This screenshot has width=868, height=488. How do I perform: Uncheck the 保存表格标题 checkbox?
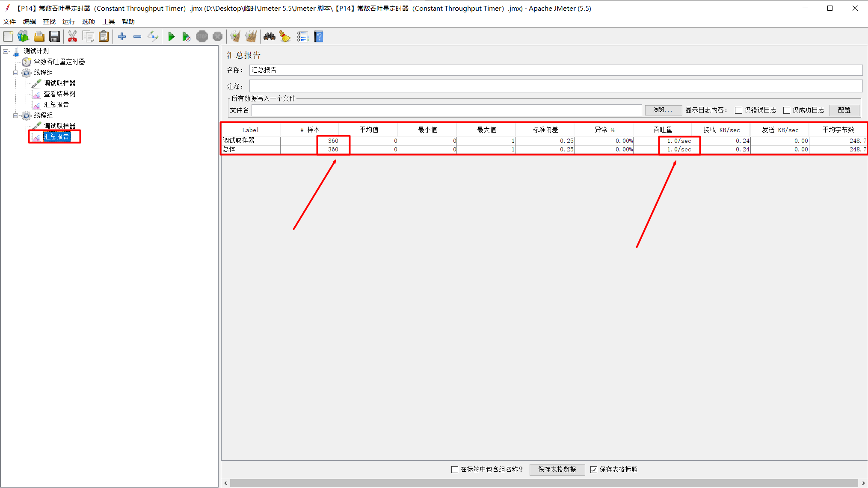(594, 470)
